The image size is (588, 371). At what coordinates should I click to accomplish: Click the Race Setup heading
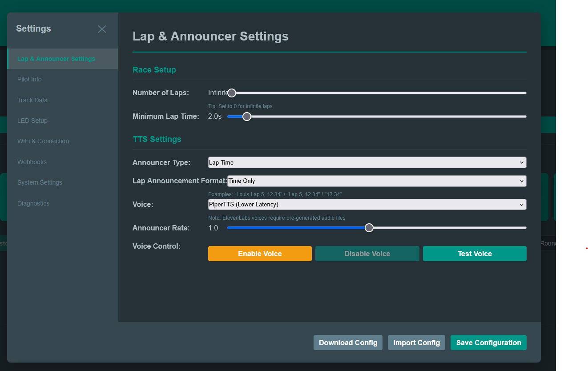tap(154, 70)
